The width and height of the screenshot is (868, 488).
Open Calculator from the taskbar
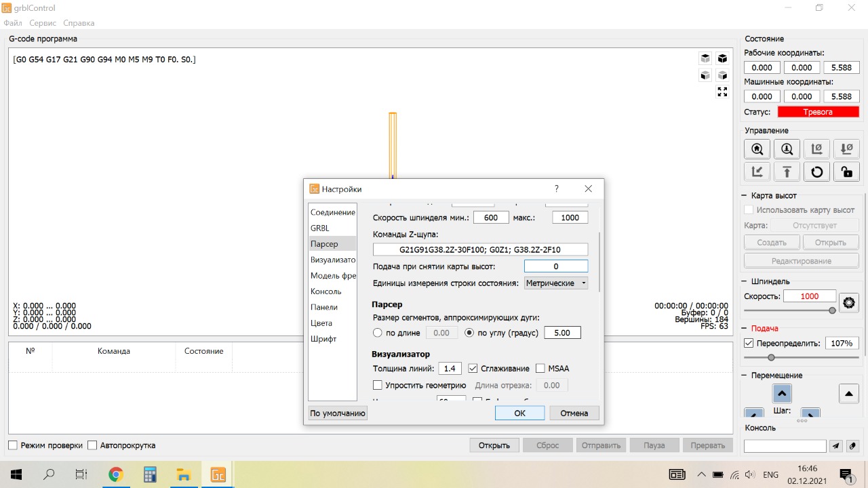tap(151, 474)
